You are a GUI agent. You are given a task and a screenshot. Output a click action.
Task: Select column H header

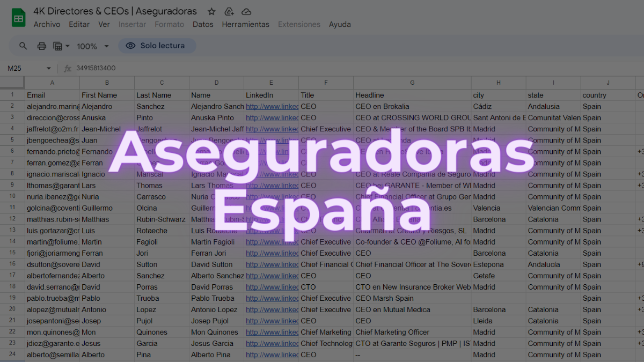tap(499, 83)
